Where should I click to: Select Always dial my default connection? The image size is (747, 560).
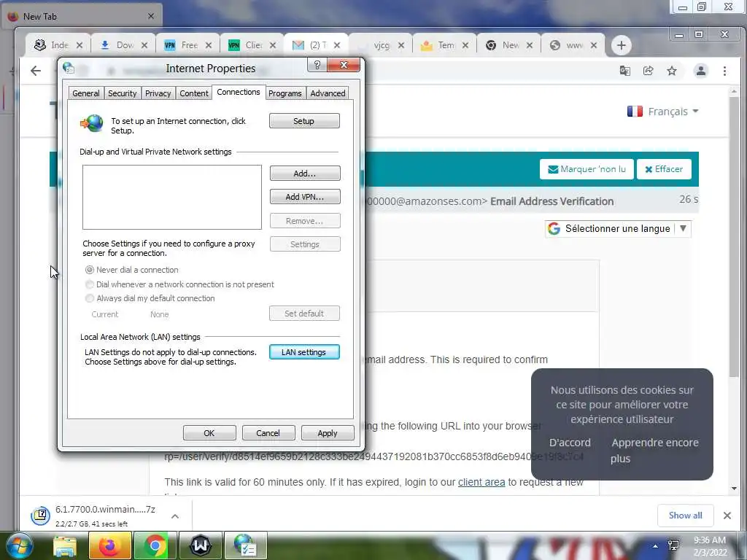point(150,298)
